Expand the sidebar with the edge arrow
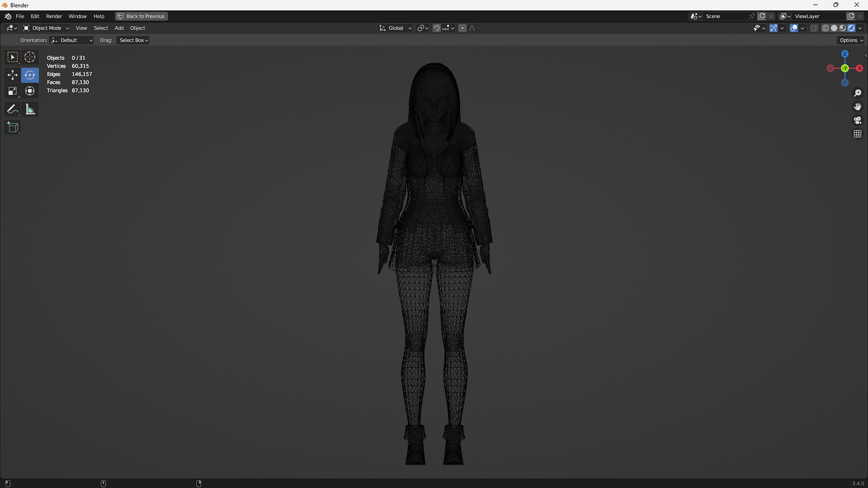Image resolution: width=868 pixels, height=488 pixels. click(x=866, y=56)
